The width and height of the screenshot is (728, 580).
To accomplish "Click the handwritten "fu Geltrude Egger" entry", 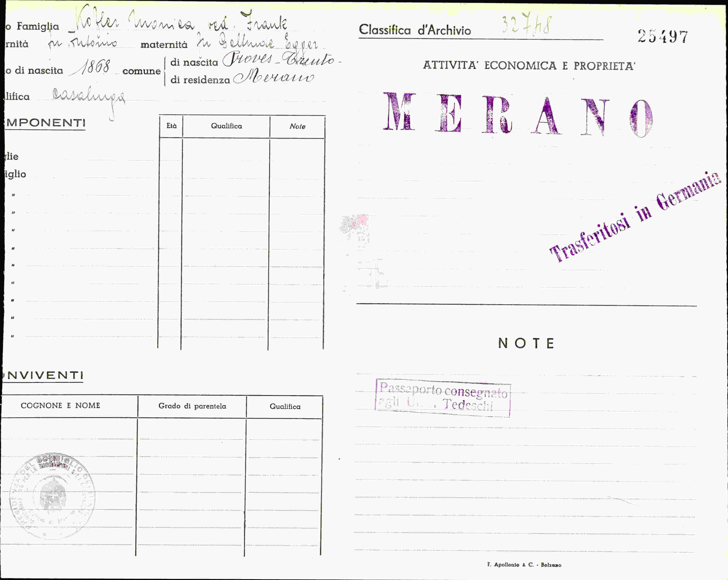I will click(257, 43).
